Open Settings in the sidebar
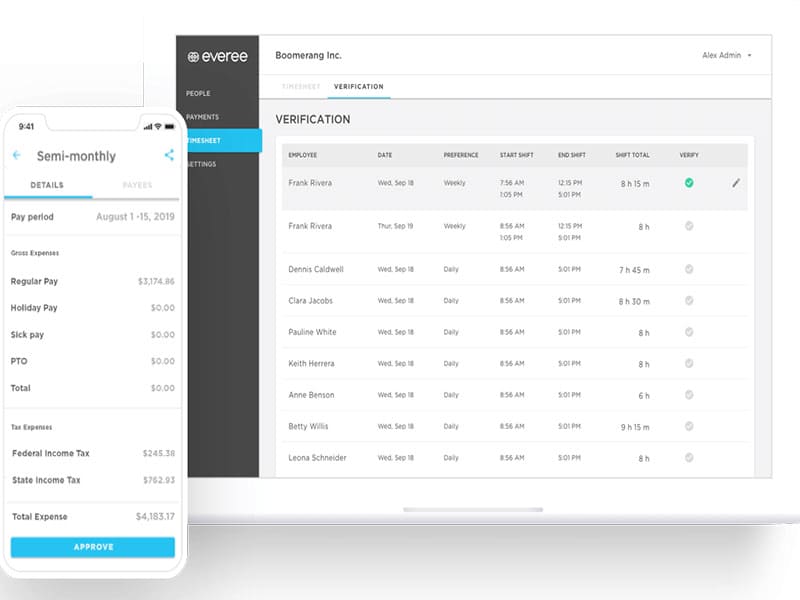Image resolution: width=800 pixels, height=600 pixels. 202,164
